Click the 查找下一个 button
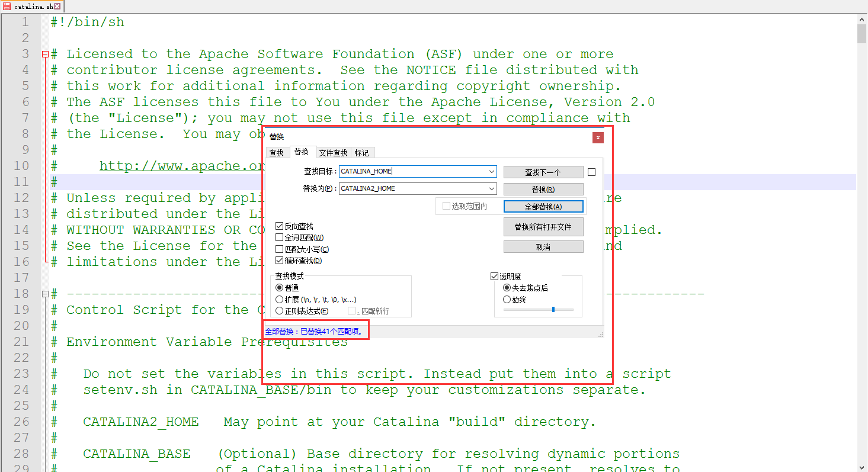The image size is (868, 472). (543, 172)
